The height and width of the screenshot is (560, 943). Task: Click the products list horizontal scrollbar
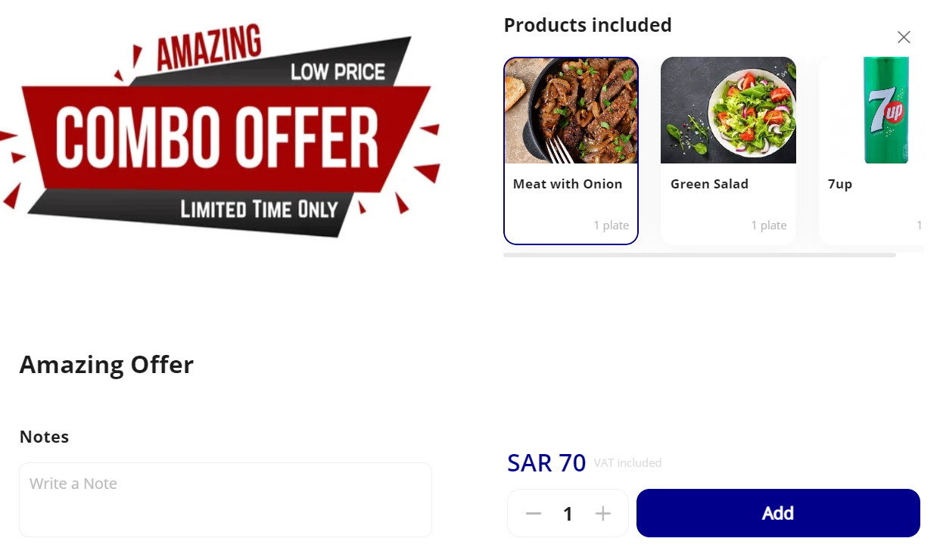click(x=699, y=255)
